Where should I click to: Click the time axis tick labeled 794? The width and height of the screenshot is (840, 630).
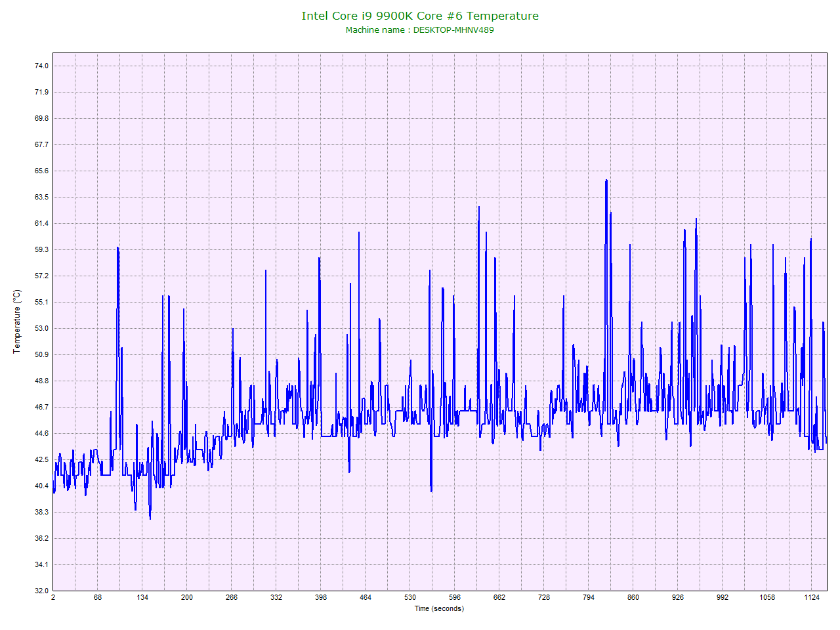589,597
